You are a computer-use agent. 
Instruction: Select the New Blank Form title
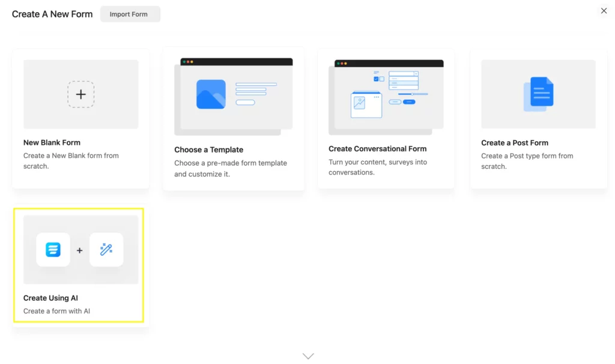(52, 142)
